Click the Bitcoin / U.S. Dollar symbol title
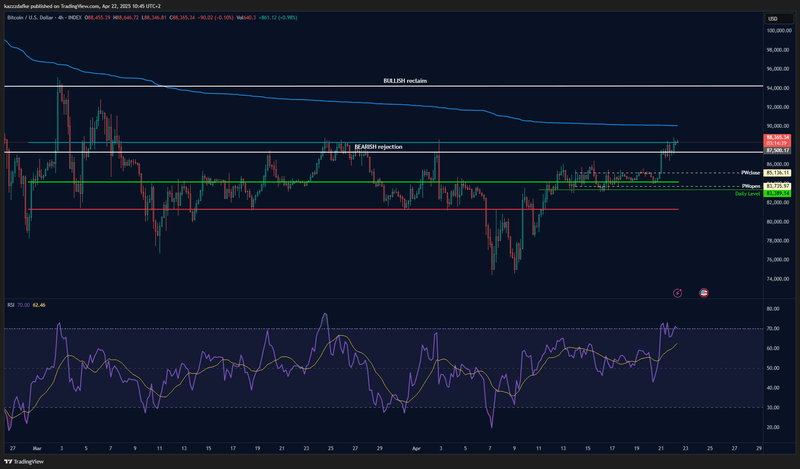 (31, 17)
